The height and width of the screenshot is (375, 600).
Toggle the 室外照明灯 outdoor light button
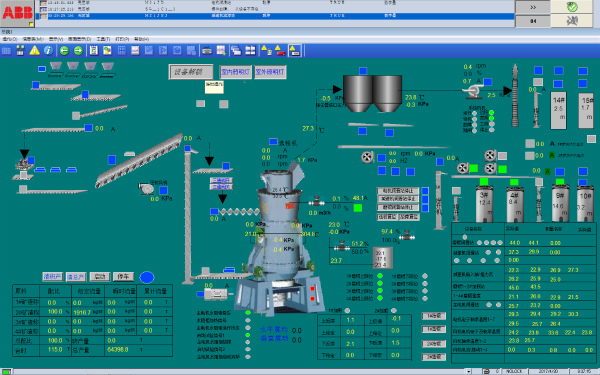270,72
